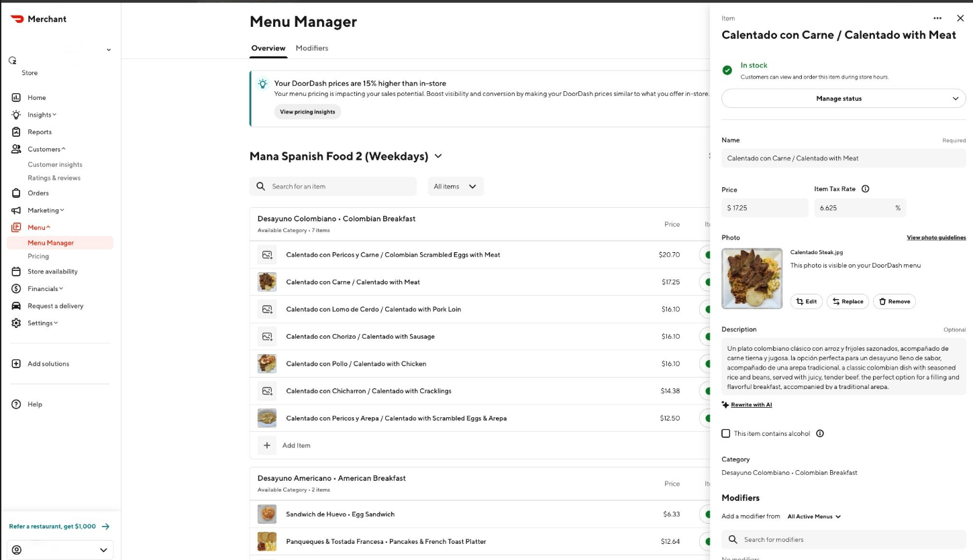This screenshot has width=973, height=560.
Task: Click the plus icon beside Add Item
Action: point(267,445)
